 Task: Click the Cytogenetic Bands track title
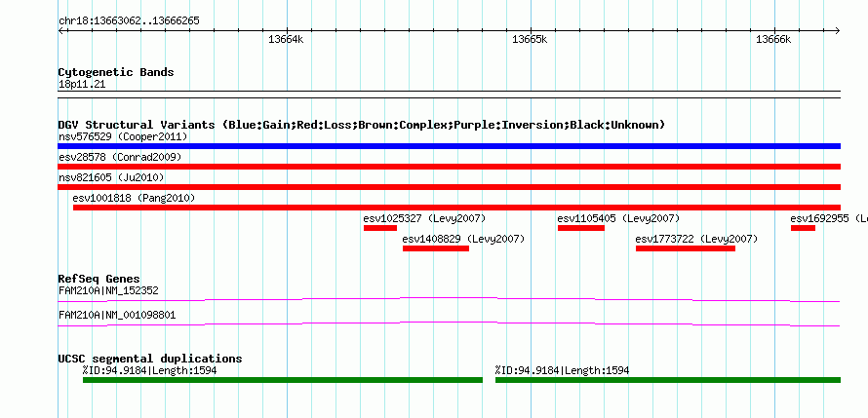116,72
